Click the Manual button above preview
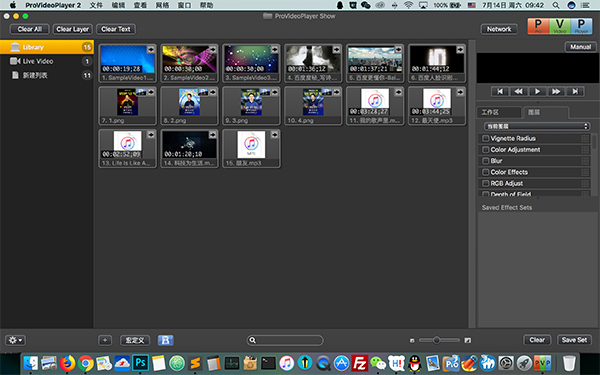The height and width of the screenshot is (375, 600). 580,47
